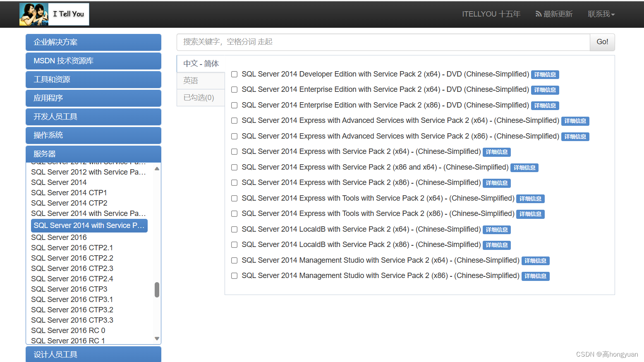The height and width of the screenshot is (362, 644).
Task: Click the RSS icon beside 最新更新
Action: coord(539,14)
